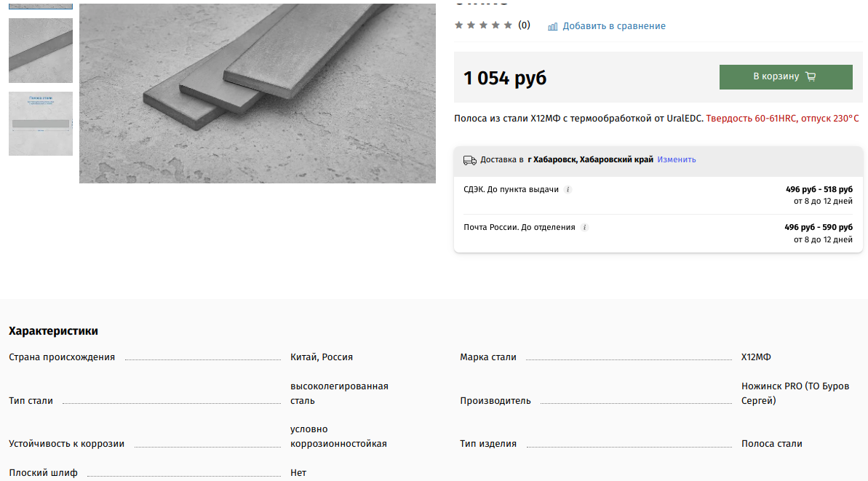This screenshot has width=868, height=481.
Task: Open the Характеристики section heading
Action: point(52,330)
